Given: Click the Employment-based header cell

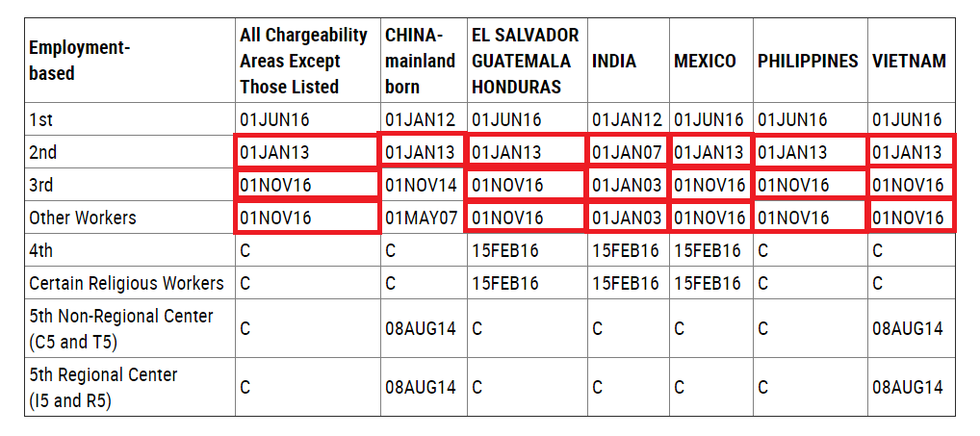Looking at the screenshot, I should pos(80,61).
